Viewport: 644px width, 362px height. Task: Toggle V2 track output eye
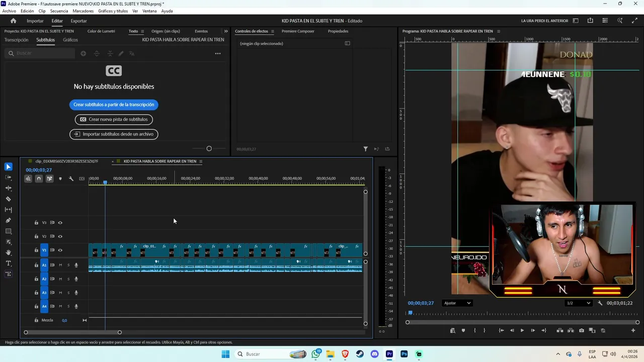60,236
